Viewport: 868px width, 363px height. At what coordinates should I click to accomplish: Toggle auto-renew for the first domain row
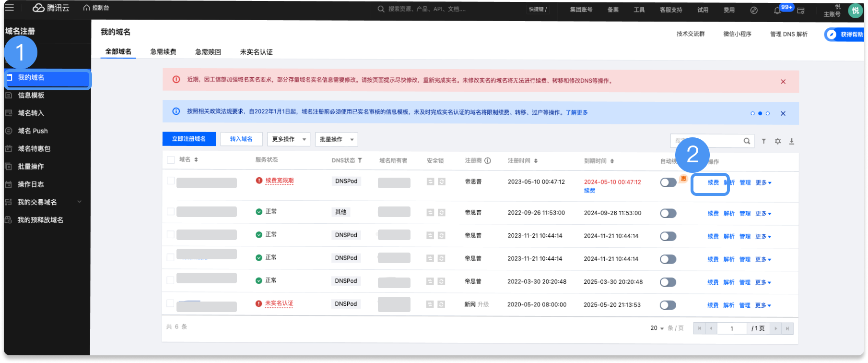(668, 182)
